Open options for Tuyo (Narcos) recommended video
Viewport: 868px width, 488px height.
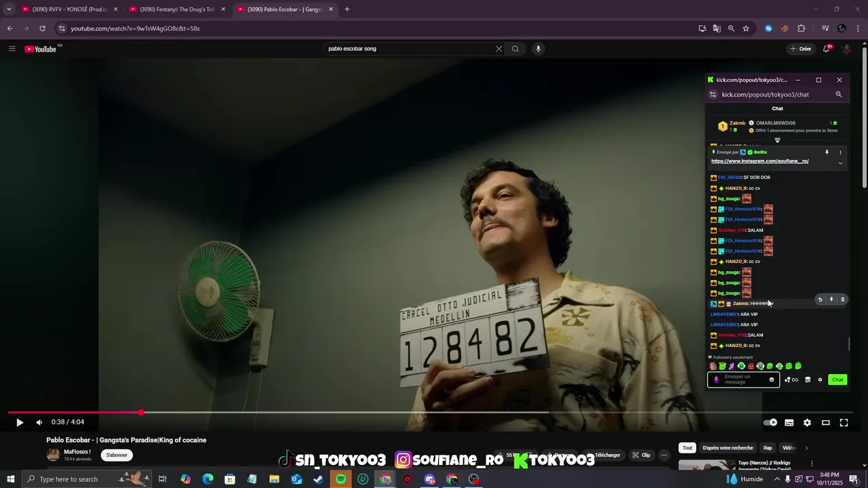point(812,464)
